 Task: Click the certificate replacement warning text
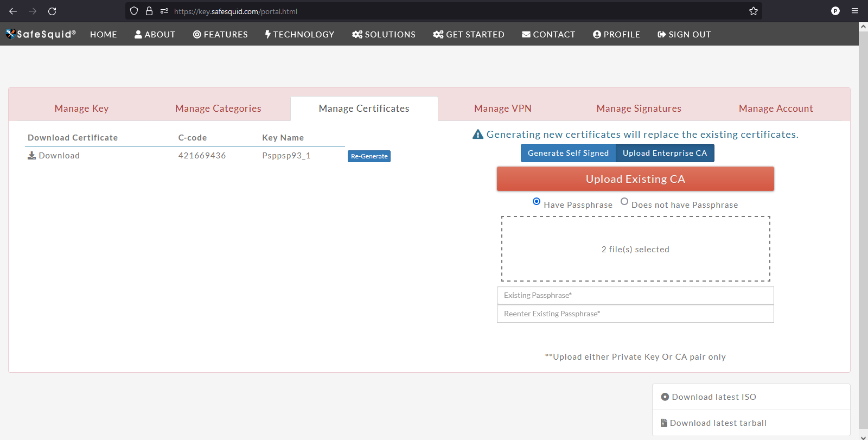[642, 135]
